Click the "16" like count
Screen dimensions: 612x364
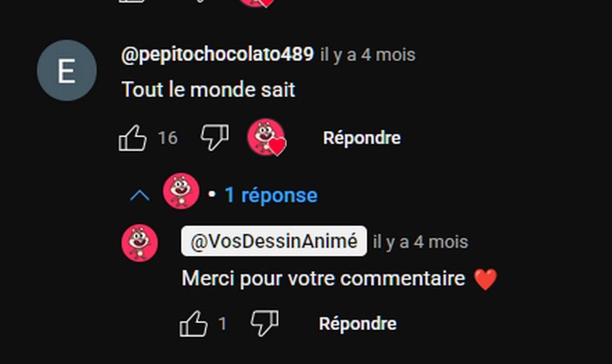pyautogui.click(x=168, y=138)
